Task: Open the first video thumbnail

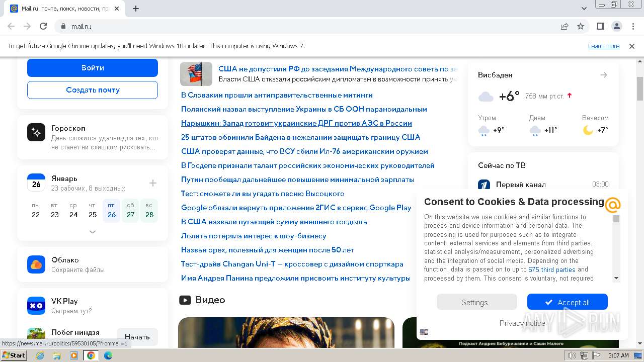Action: coord(286,332)
